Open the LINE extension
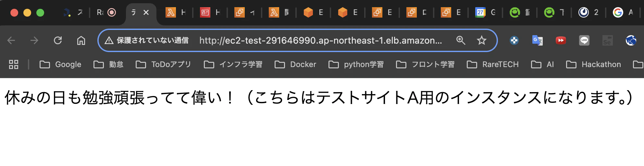 584,40
